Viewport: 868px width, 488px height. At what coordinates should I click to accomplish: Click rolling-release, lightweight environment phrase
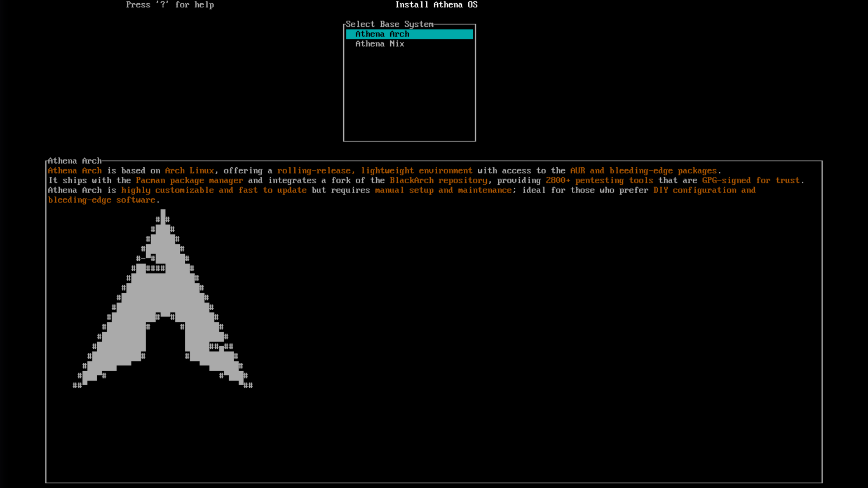tap(374, 171)
